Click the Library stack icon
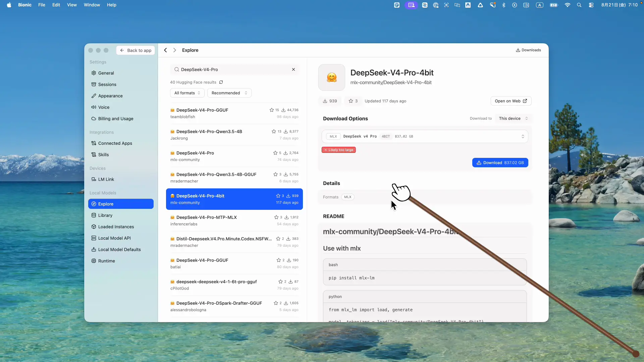Image resolution: width=644 pixels, height=362 pixels. [94, 215]
